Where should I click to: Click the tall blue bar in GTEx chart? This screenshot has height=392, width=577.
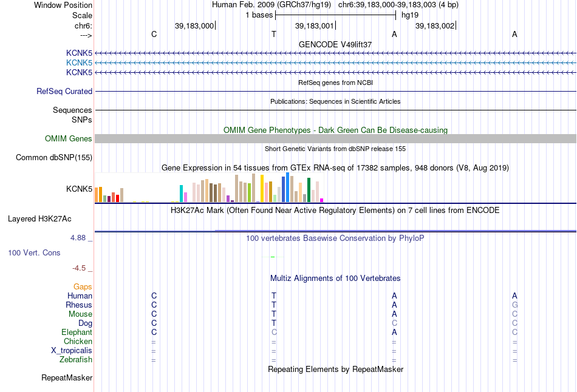click(287, 187)
